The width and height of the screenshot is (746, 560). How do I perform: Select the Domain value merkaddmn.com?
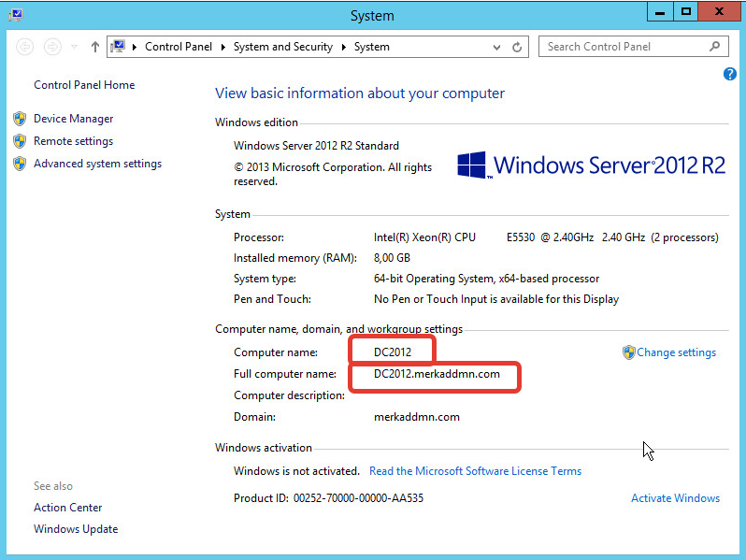[417, 417]
